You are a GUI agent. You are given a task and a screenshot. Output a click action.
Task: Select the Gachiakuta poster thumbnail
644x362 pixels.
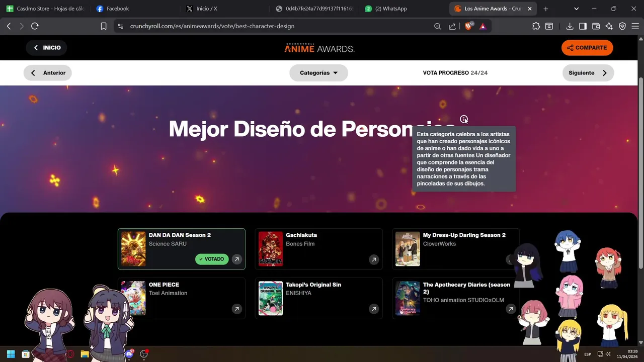[271, 249]
